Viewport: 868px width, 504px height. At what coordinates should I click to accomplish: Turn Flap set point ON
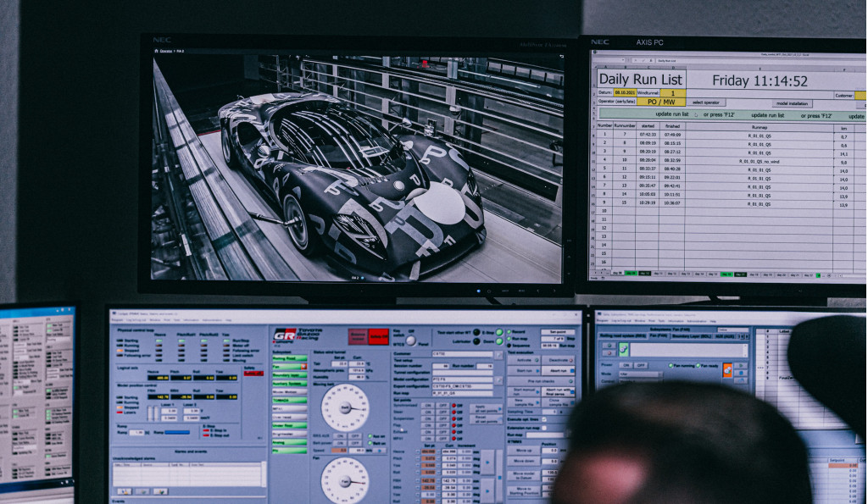pos(428,425)
